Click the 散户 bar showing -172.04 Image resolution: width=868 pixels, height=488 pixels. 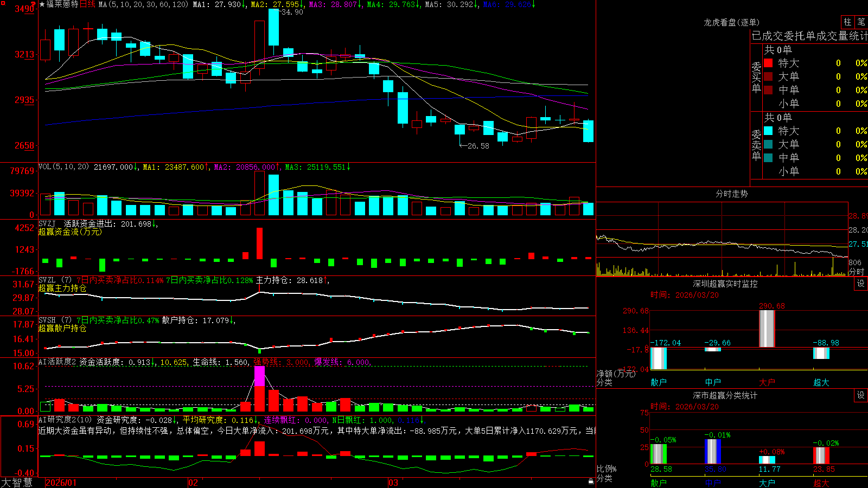(659, 358)
